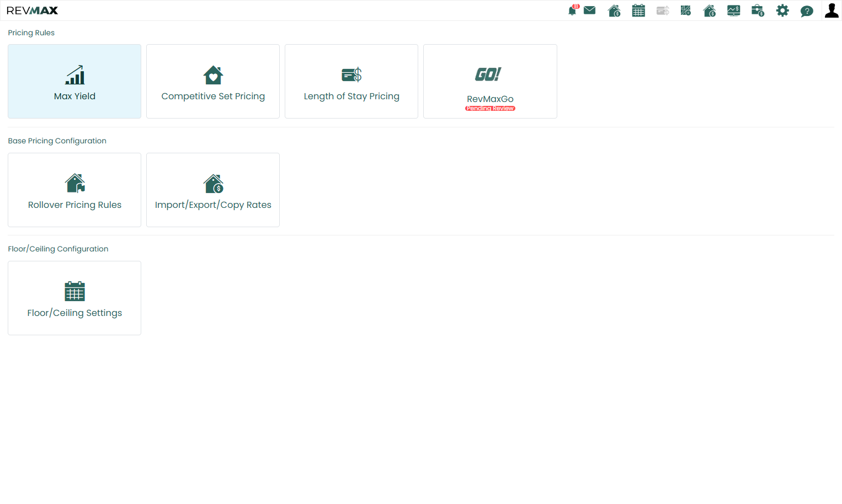Click the Competitive Set Pricing house-heart icon
Image resolution: width=842 pixels, height=504 pixels.
(213, 75)
